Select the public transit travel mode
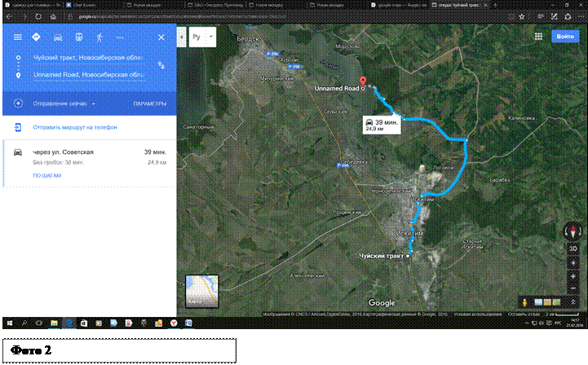This screenshot has height=365, width=588. [78, 37]
